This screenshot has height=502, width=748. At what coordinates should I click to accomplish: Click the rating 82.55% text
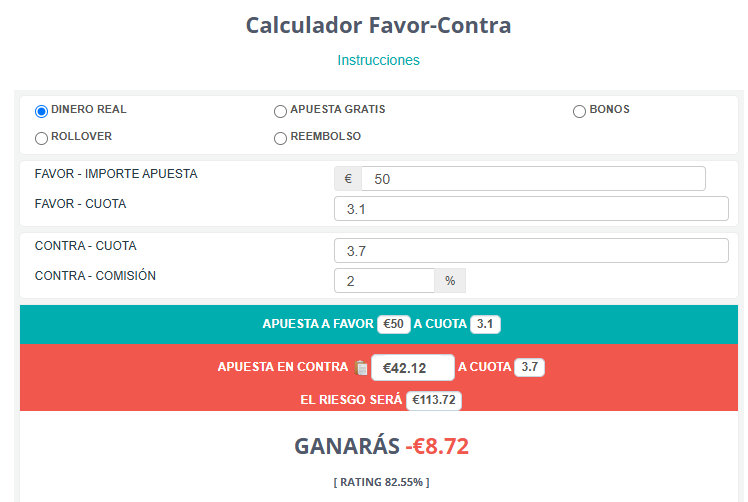tap(381, 482)
